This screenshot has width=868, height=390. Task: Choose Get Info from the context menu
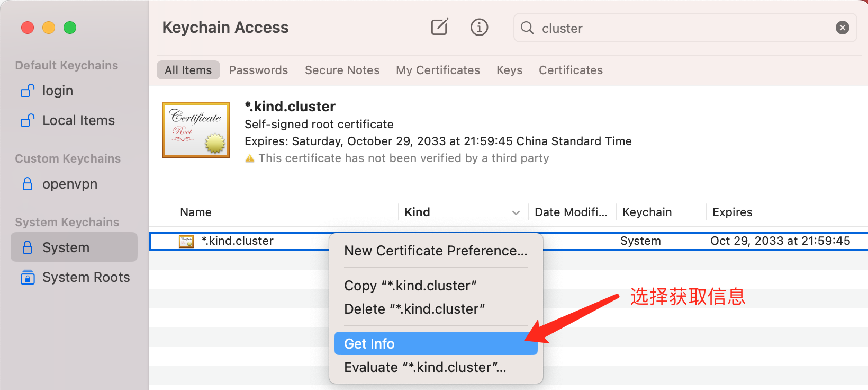tap(369, 344)
